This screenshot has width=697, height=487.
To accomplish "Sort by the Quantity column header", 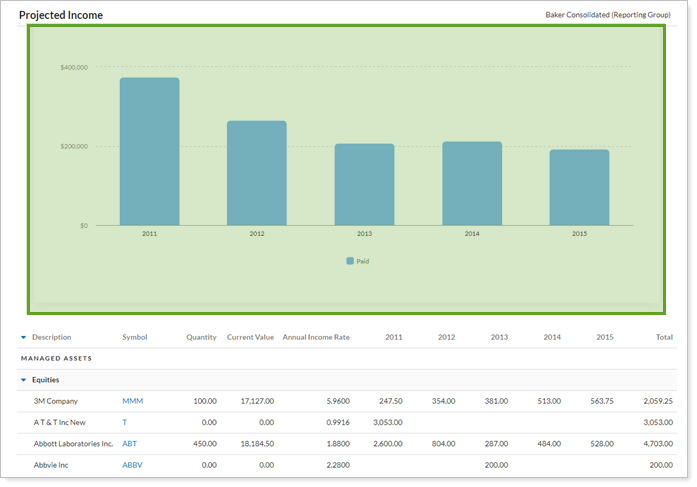I will (x=201, y=338).
